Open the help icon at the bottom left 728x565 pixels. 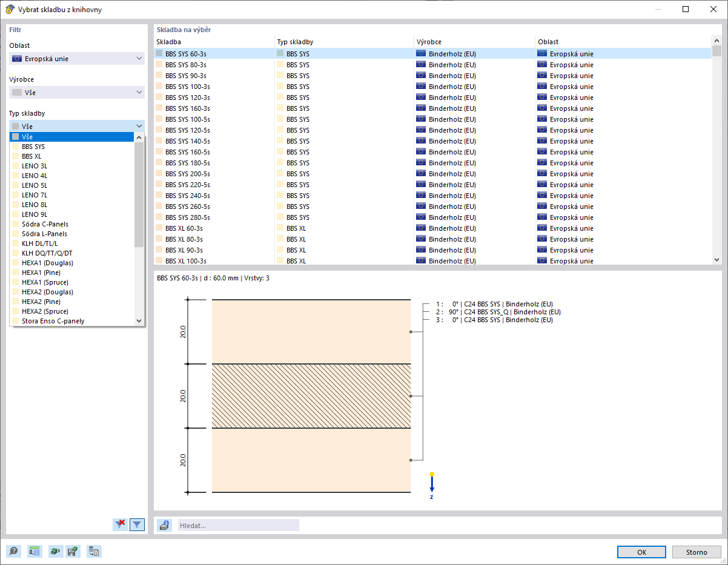point(13,552)
